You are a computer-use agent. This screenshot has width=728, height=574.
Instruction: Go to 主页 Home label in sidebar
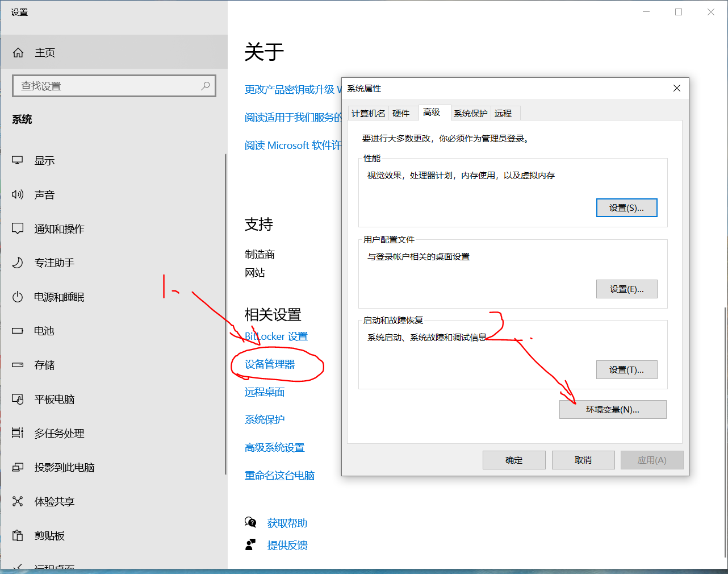[x=45, y=53]
